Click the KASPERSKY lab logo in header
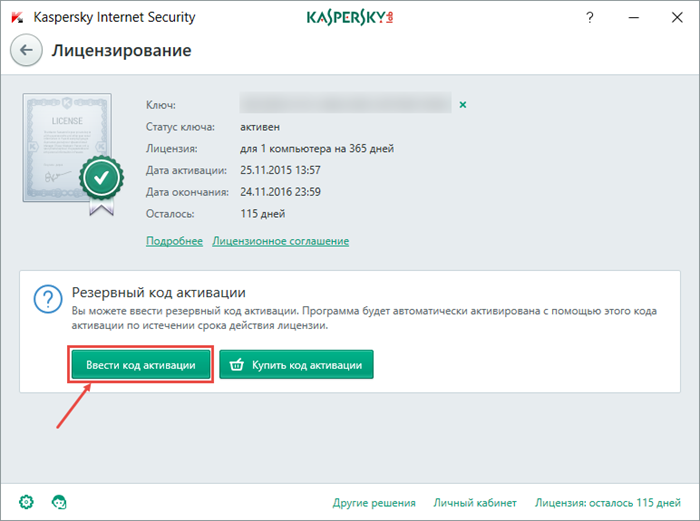700x521 pixels. coord(350,18)
